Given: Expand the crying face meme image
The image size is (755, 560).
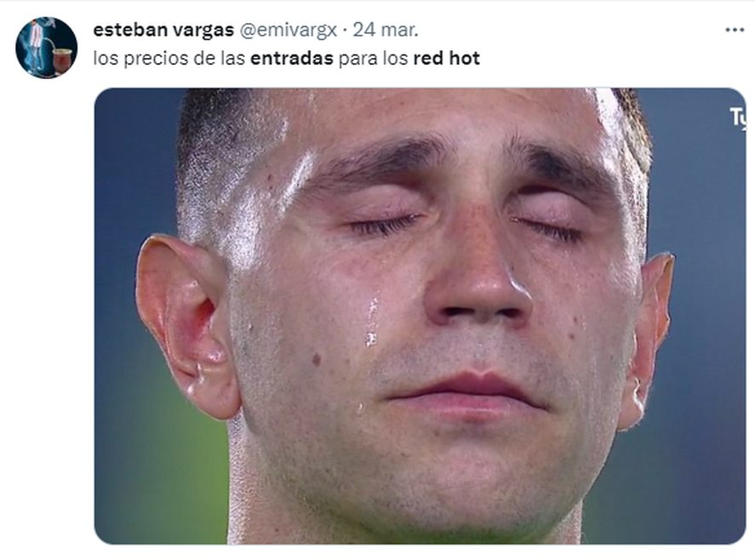Looking at the screenshot, I should pos(420,316).
